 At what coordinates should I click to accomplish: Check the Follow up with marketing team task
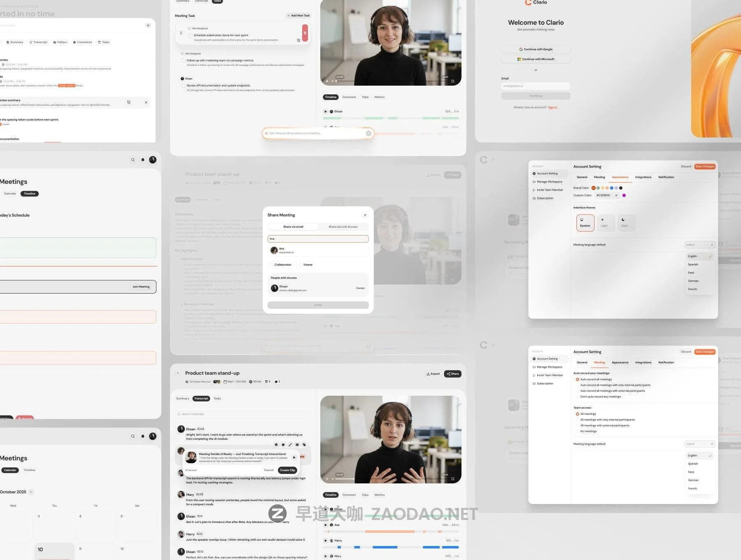(x=183, y=61)
